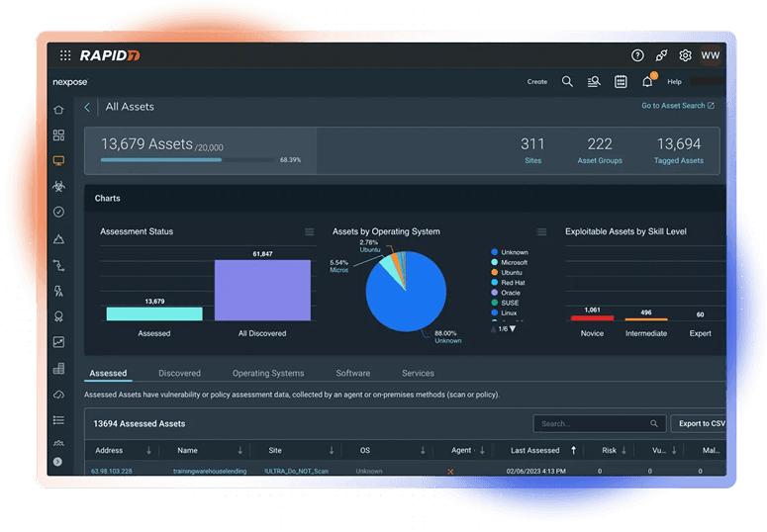The height and width of the screenshot is (532, 767).
Task: Sort by Name column arrow
Action: [240, 450]
